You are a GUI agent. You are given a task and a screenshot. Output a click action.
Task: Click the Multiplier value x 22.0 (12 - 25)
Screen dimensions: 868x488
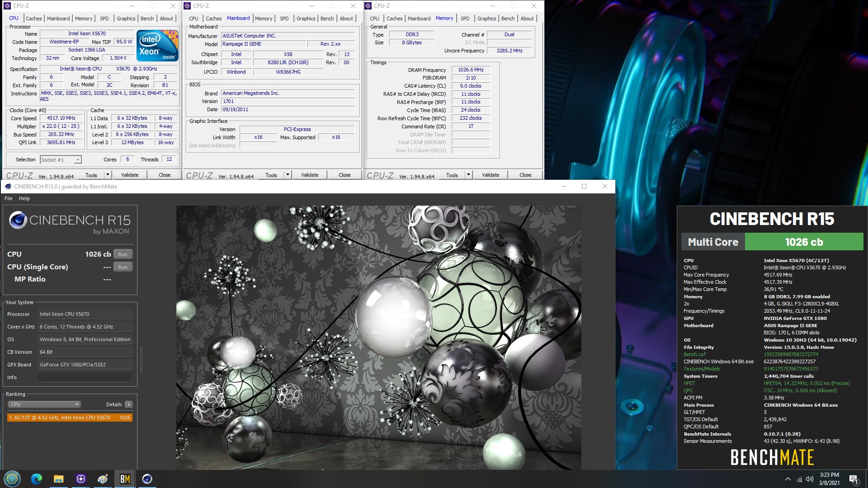point(61,126)
